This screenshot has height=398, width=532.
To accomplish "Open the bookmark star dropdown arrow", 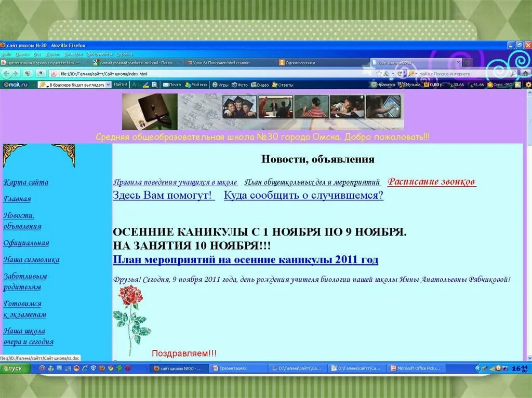I will pos(393,73).
